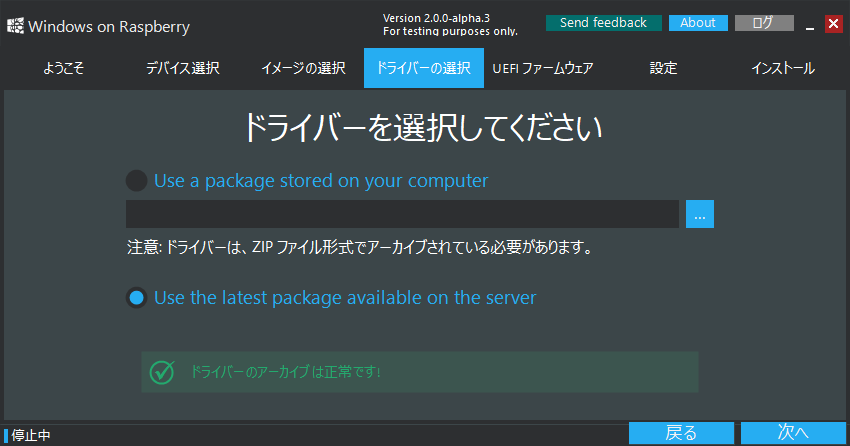This screenshot has height=446, width=850.
Task: Go back with the 戻る button
Action: pyautogui.click(x=681, y=433)
